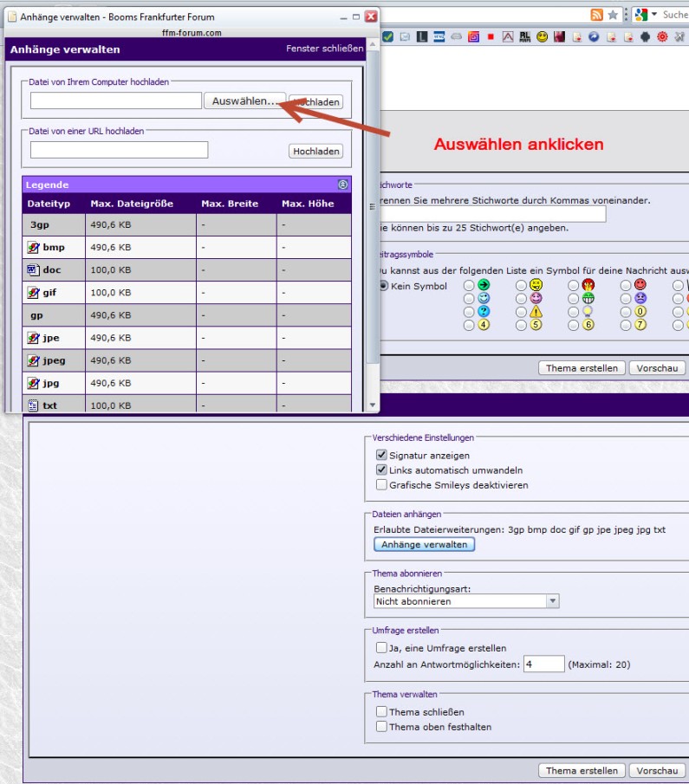Open the Google search engine dropdown
The image size is (689, 784).
(653, 15)
